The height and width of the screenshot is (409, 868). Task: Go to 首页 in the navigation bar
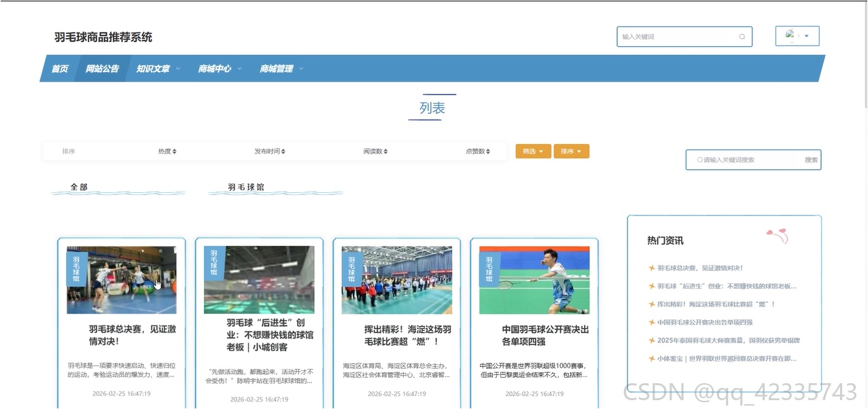click(60, 69)
